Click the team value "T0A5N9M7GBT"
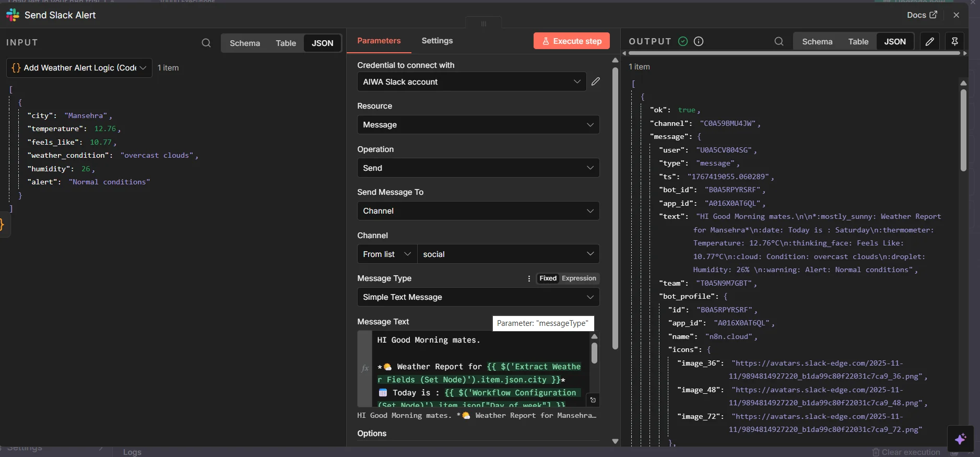Image resolution: width=980 pixels, height=457 pixels. [724, 283]
